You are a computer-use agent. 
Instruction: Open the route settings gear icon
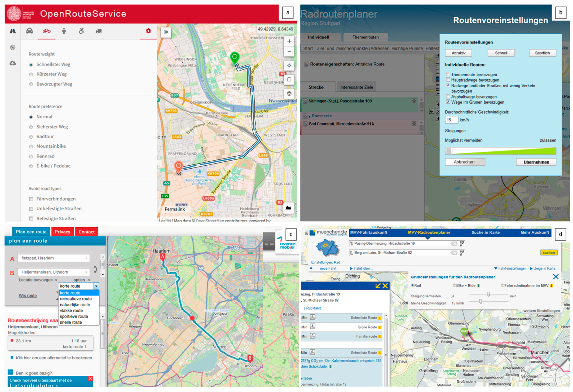point(148,31)
